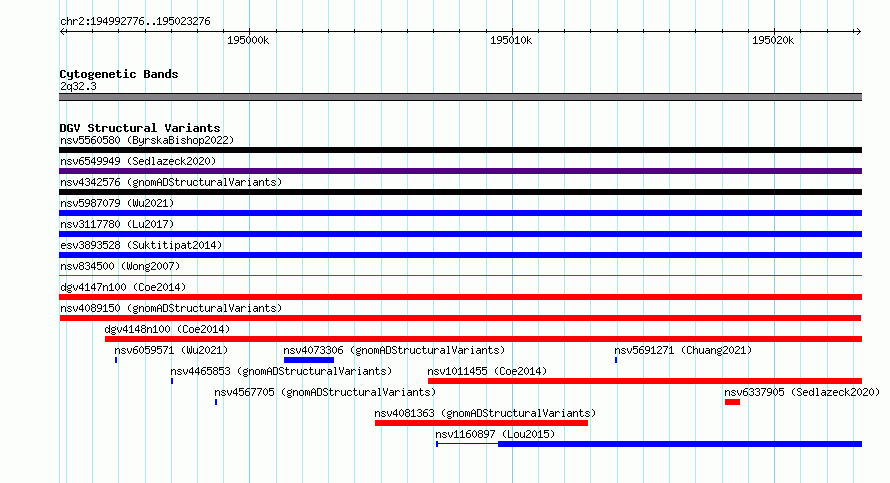Open the nsv4567705 (gnomADStructuralVariants) label
The height and width of the screenshot is (483, 890).
[x=325, y=392]
